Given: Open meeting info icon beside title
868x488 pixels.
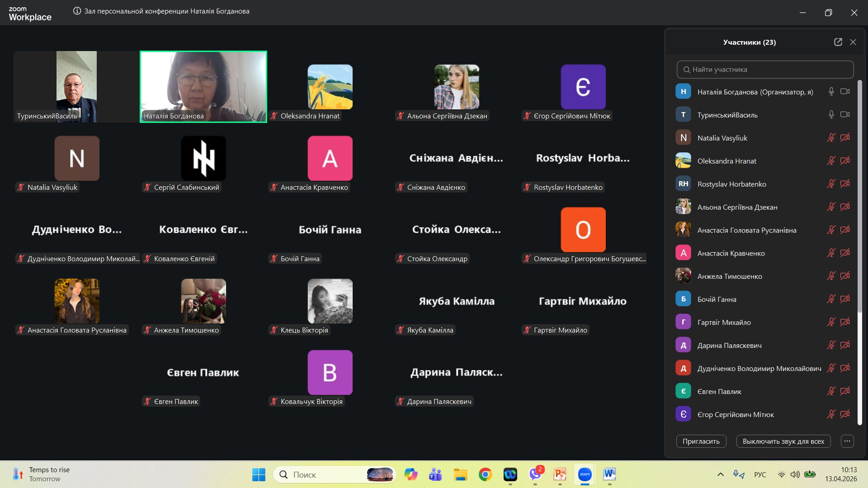Looking at the screenshot, I should tap(77, 11).
